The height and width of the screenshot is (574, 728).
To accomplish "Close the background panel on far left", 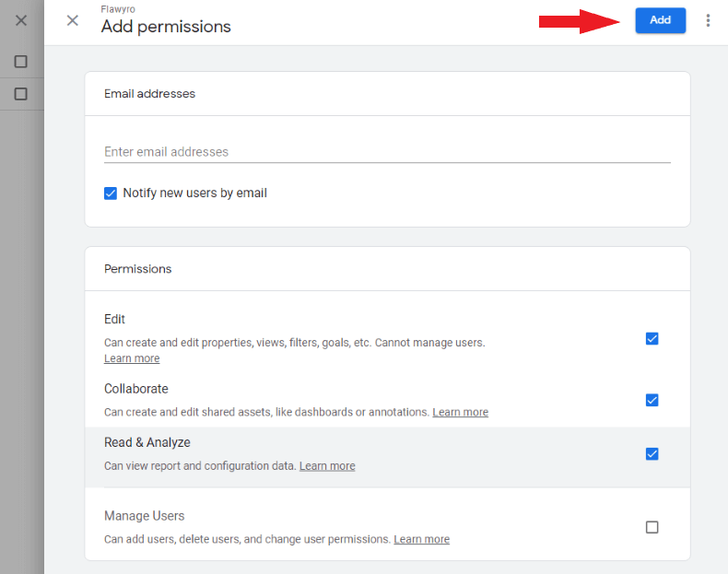I will (x=21, y=20).
